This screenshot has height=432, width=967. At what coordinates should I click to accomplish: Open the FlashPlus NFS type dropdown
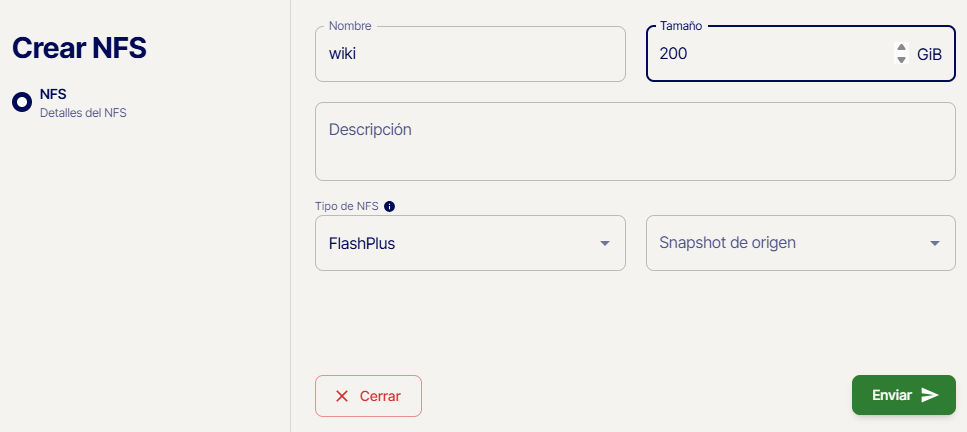point(470,243)
